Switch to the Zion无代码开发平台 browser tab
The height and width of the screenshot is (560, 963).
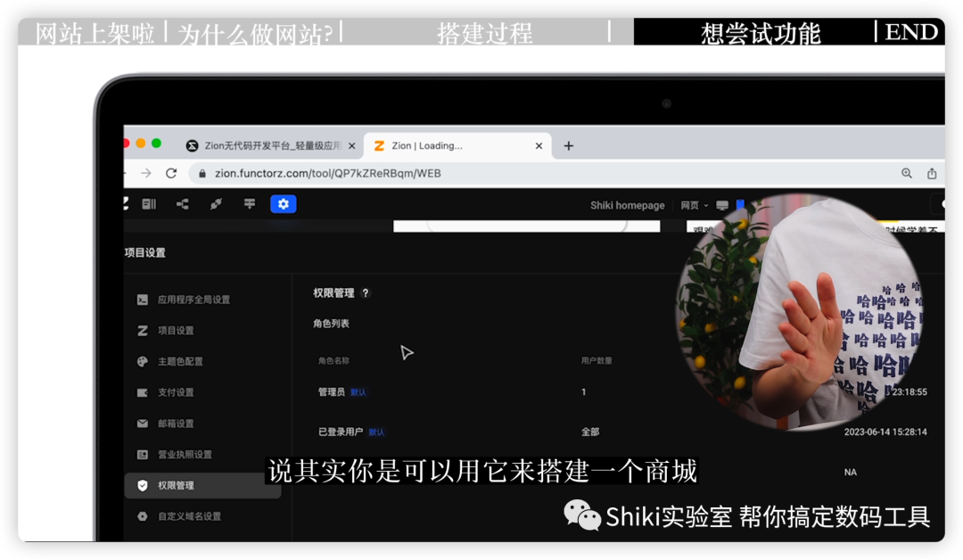270,145
